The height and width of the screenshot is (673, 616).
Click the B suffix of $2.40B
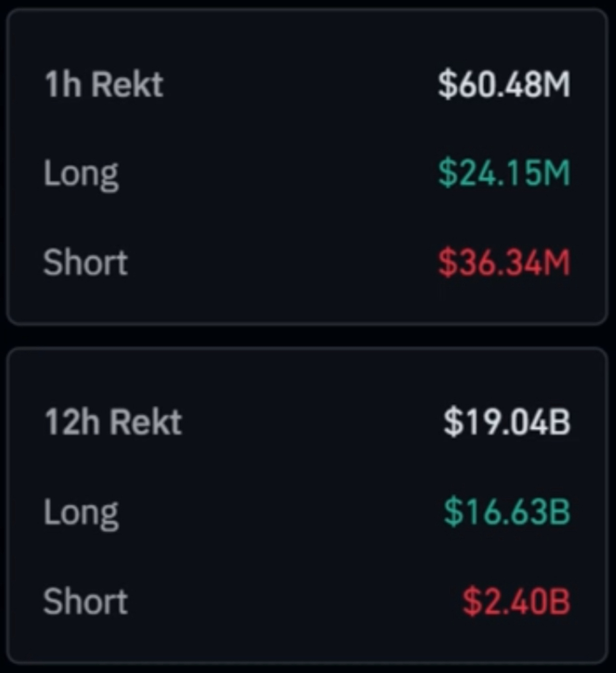click(x=559, y=602)
